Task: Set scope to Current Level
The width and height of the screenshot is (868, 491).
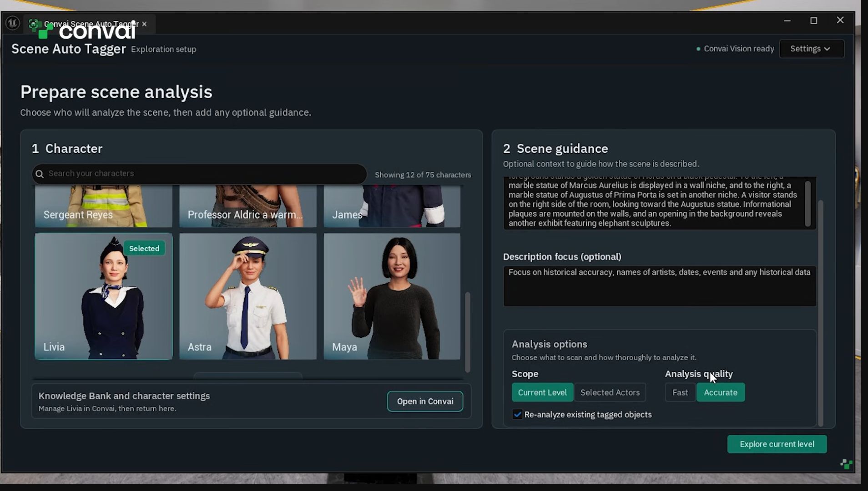Action: click(542, 392)
